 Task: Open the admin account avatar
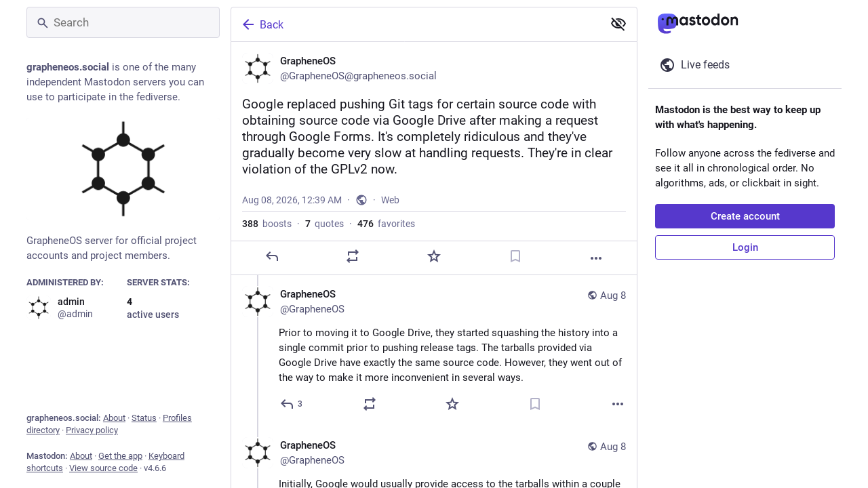coord(39,308)
